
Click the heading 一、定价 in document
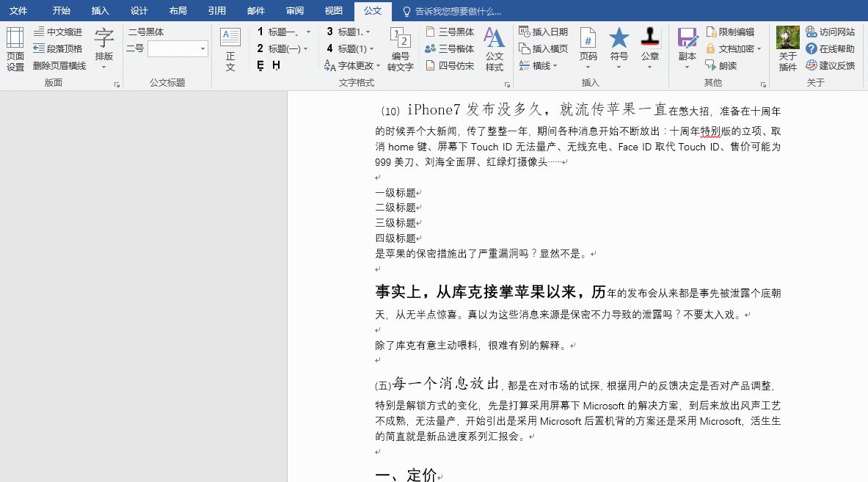coord(406,474)
